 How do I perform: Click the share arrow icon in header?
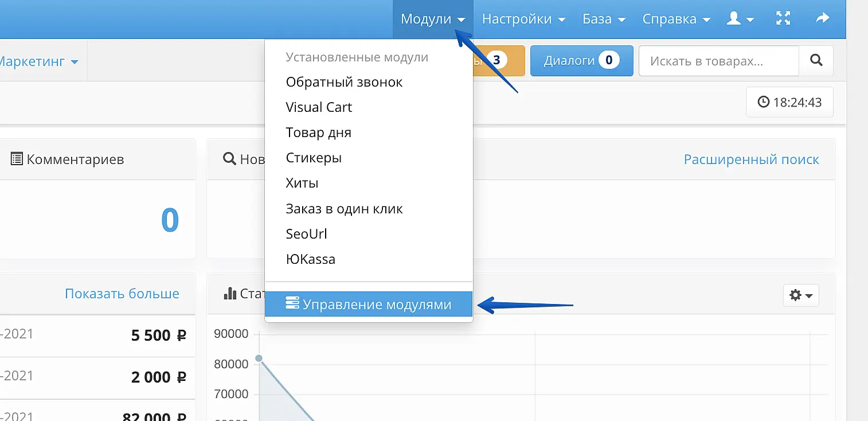tap(822, 19)
